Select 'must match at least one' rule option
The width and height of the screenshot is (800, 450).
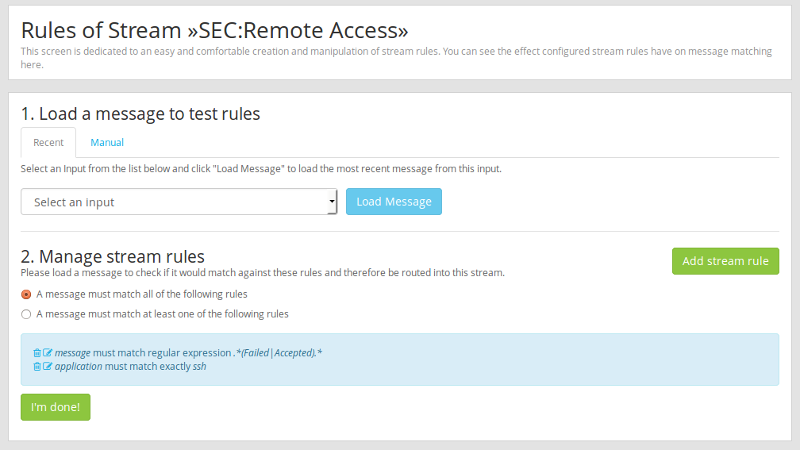click(x=26, y=314)
